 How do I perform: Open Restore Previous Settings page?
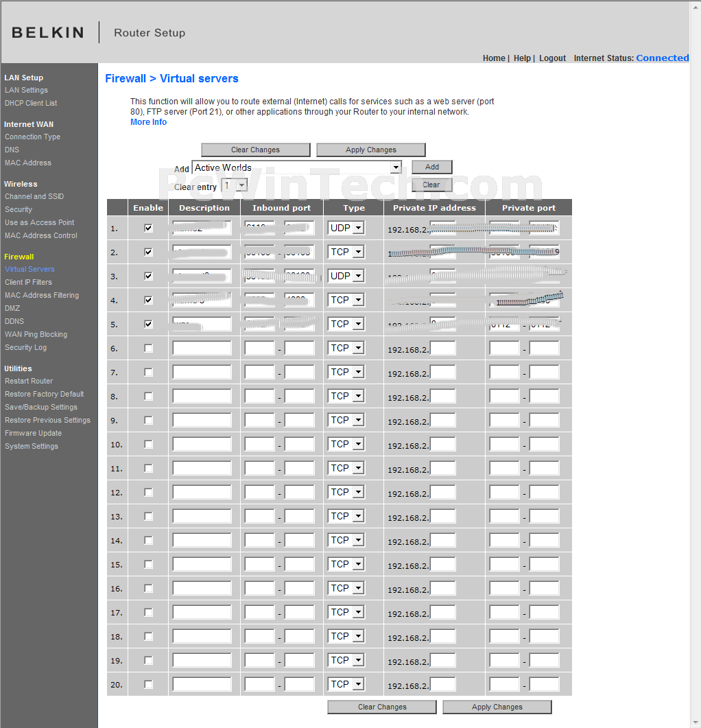coord(47,420)
